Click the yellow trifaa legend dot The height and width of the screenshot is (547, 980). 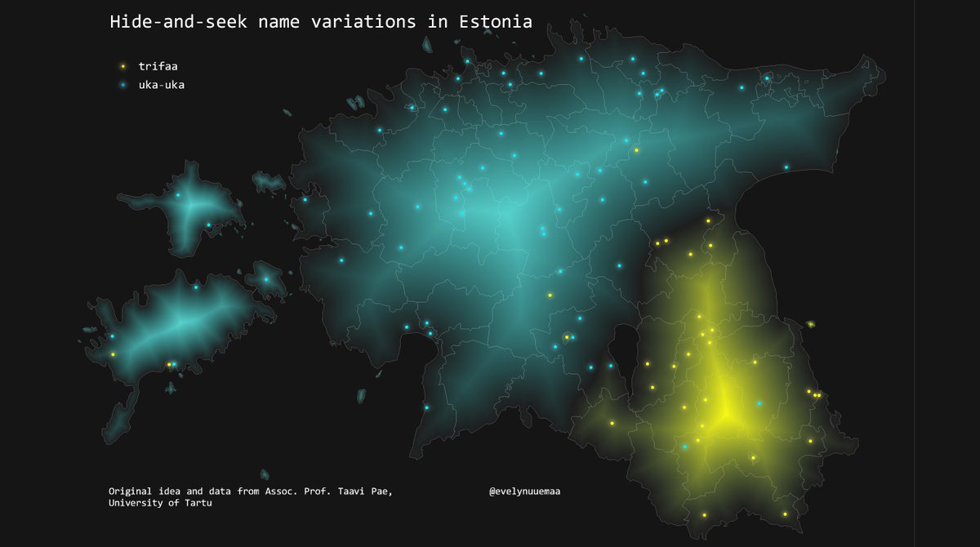pos(122,66)
